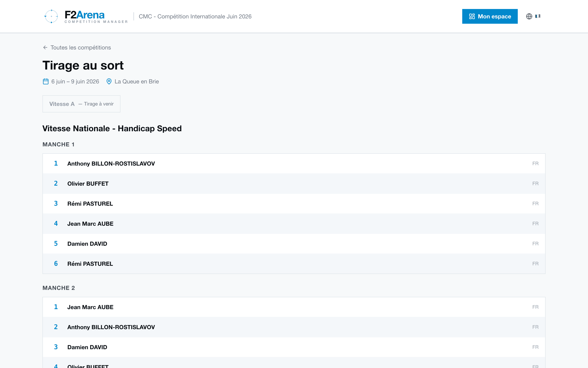Select Olivier BUFFET row 2 in Manche 1
This screenshot has width=588, height=368.
294,184
